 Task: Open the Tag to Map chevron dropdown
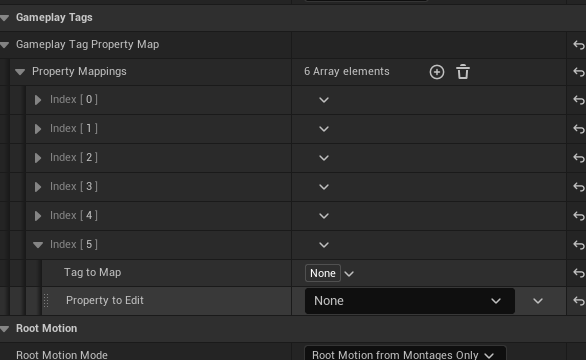pyautogui.click(x=349, y=274)
